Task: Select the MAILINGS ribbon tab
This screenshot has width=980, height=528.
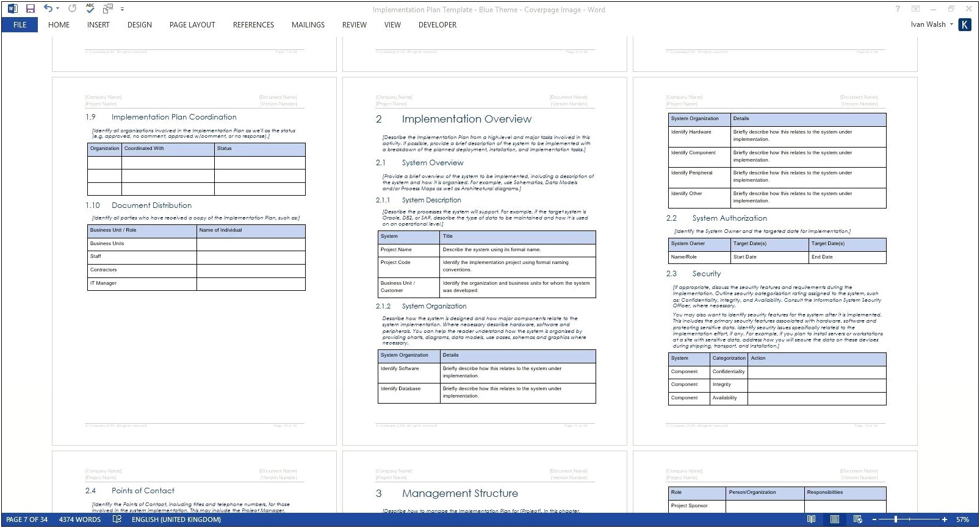Action: pos(308,25)
